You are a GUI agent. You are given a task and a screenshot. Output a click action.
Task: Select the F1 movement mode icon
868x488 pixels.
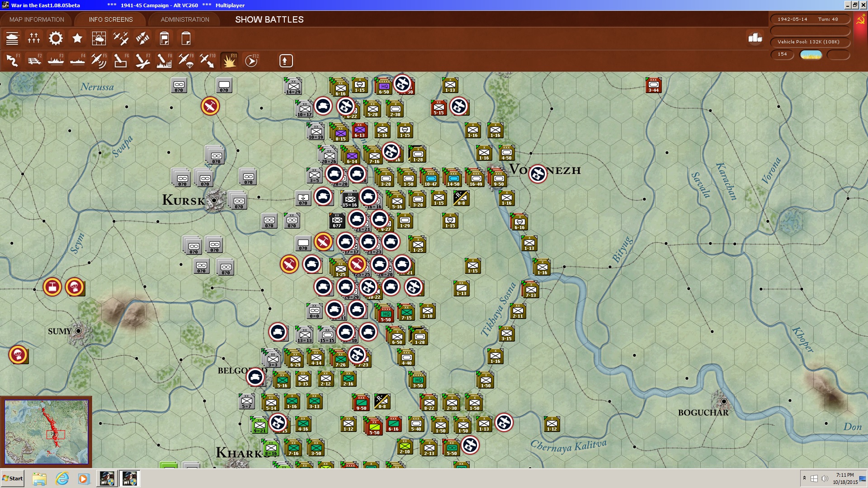click(13, 61)
